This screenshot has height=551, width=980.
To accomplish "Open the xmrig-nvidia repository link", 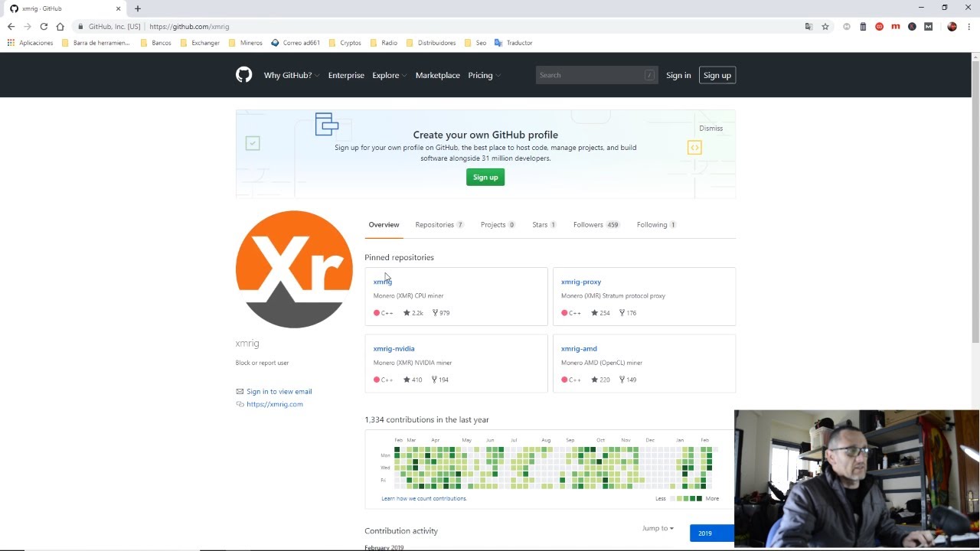I will [394, 348].
